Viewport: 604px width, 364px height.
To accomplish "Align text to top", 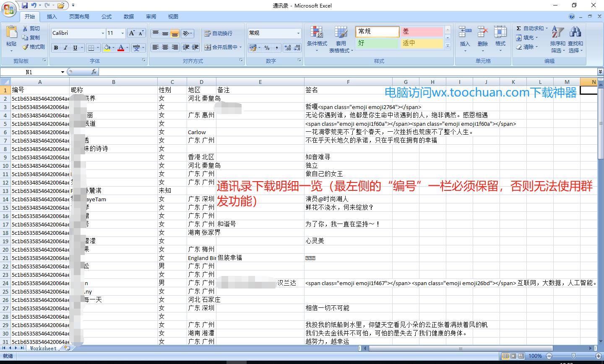I will pos(156,33).
